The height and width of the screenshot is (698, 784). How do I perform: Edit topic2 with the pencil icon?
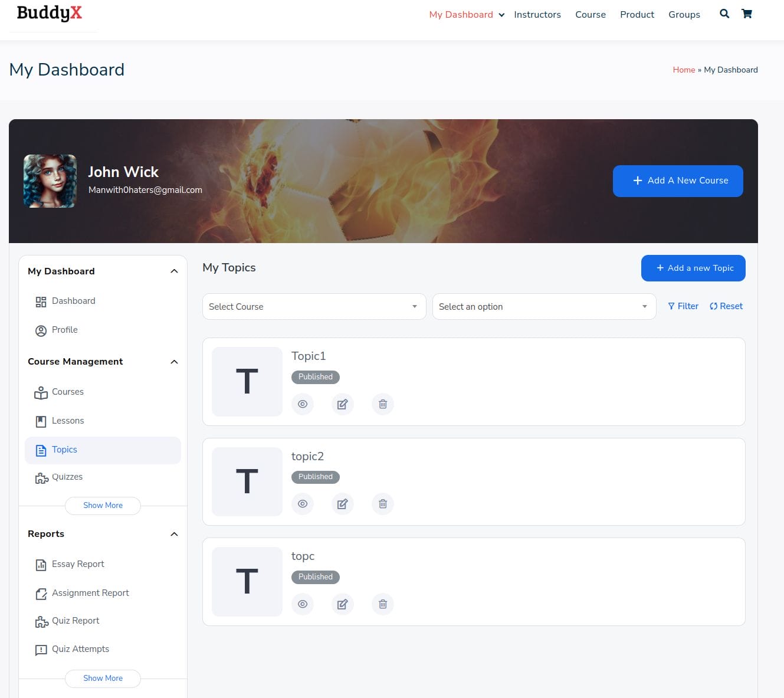click(x=342, y=504)
